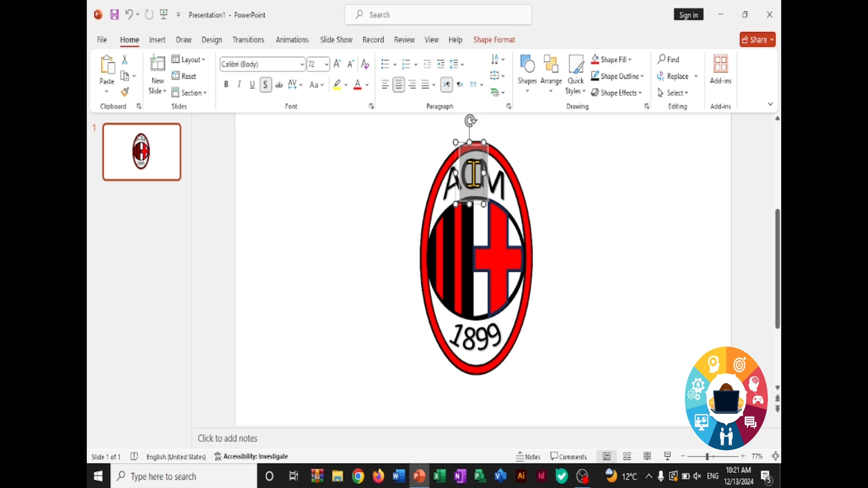Viewport: 868px width, 488px height.
Task: Toggle Strikethrough formatting
Action: click(x=279, y=84)
